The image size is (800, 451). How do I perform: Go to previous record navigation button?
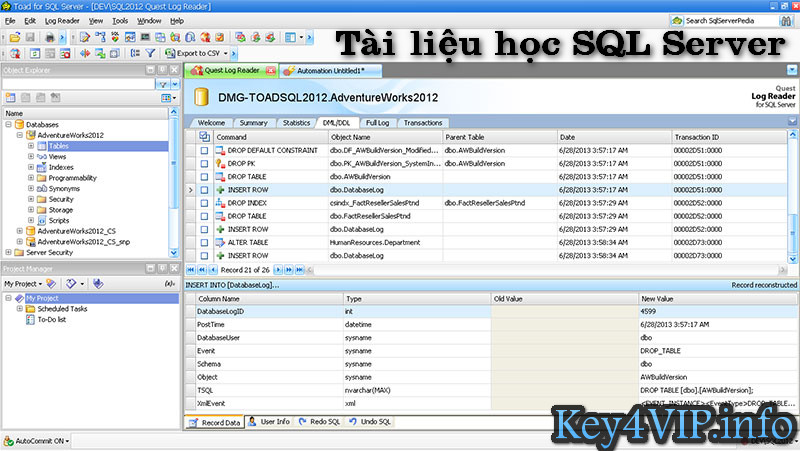(213, 270)
